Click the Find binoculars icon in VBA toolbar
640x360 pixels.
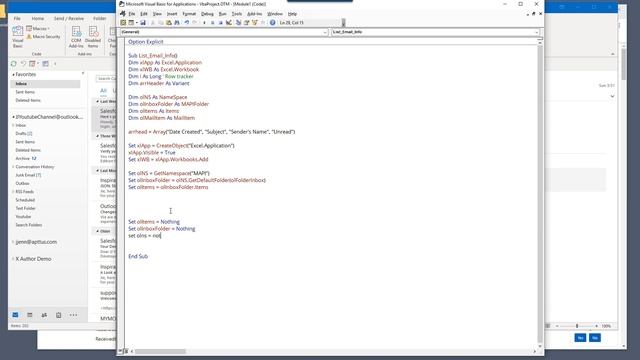pos(177,22)
